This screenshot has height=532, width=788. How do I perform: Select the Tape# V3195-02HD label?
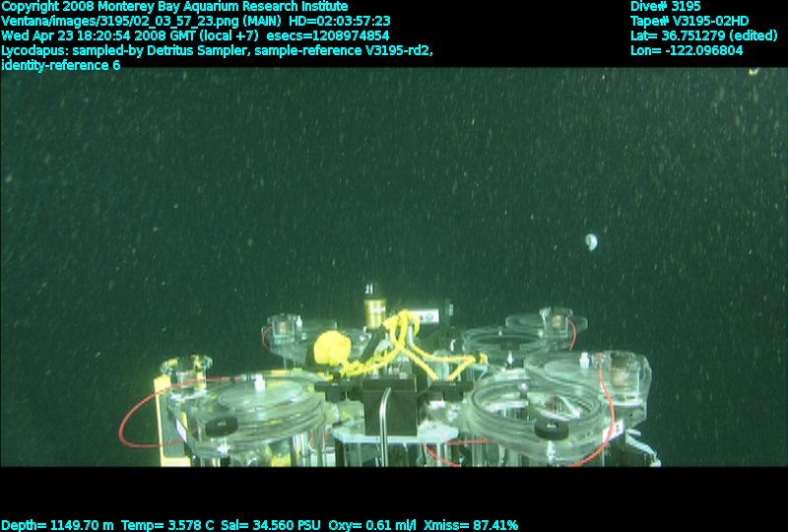tap(689, 21)
